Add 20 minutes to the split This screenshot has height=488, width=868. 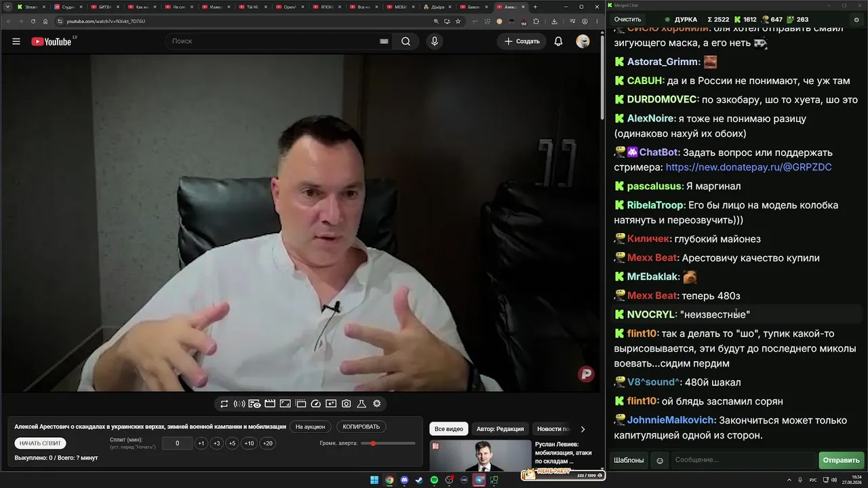point(268,443)
